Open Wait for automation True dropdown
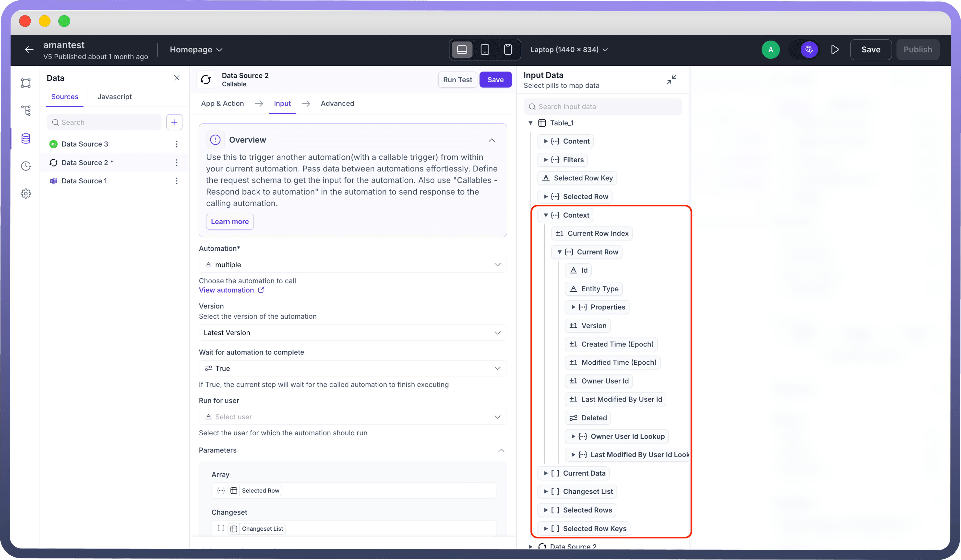Screen dimensions: 961x560 [x=352, y=368]
